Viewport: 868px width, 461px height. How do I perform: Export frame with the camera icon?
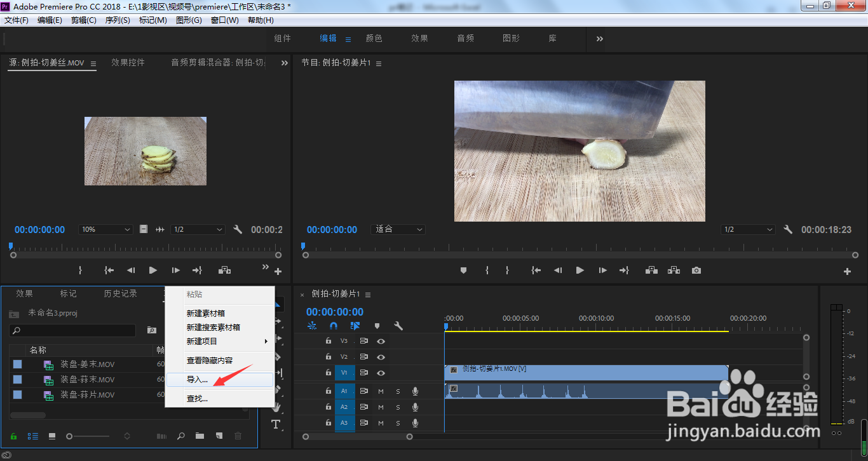(696, 270)
